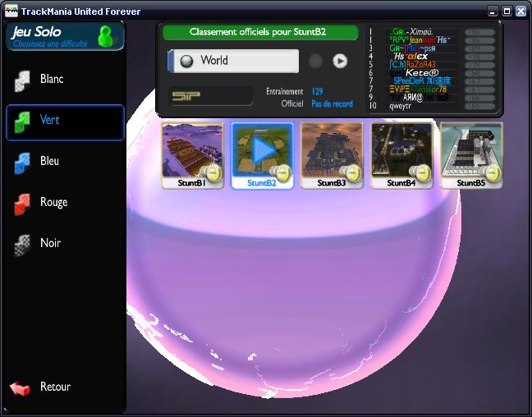Click the SIP logo box in ranking panel
This screenshot has width=532, height=417.
(210, 96)
